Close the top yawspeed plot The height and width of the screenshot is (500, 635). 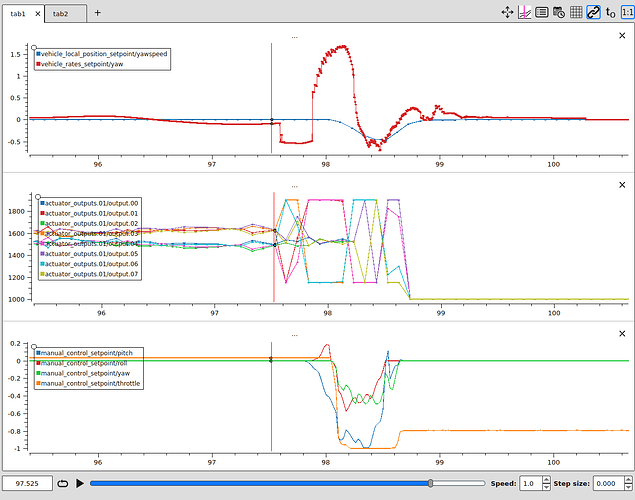click(622, 36)
